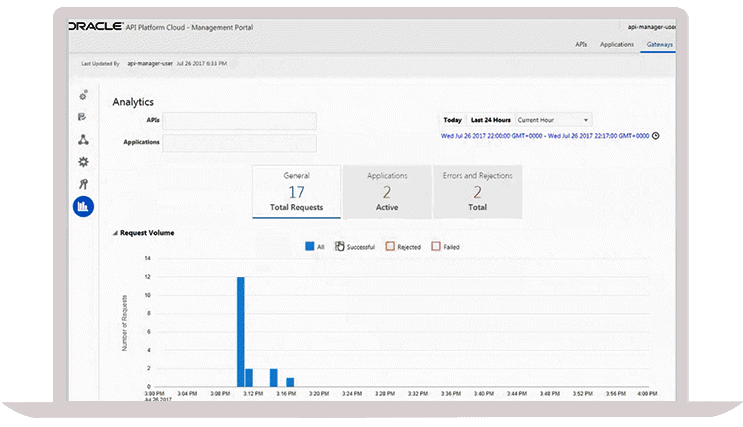Viewport: 743px width, 427px height.
Task: Click the Today button
Action: 453,120
